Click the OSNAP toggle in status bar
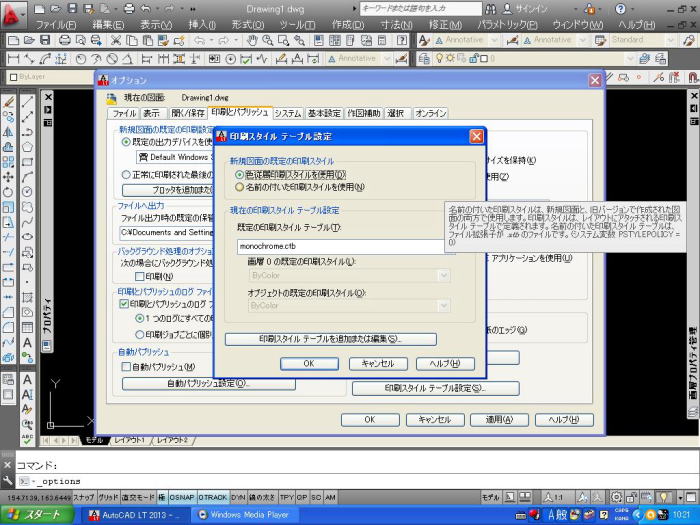Image resolution: width=700 pixels, height=525 pixels. tap(182, 497)
